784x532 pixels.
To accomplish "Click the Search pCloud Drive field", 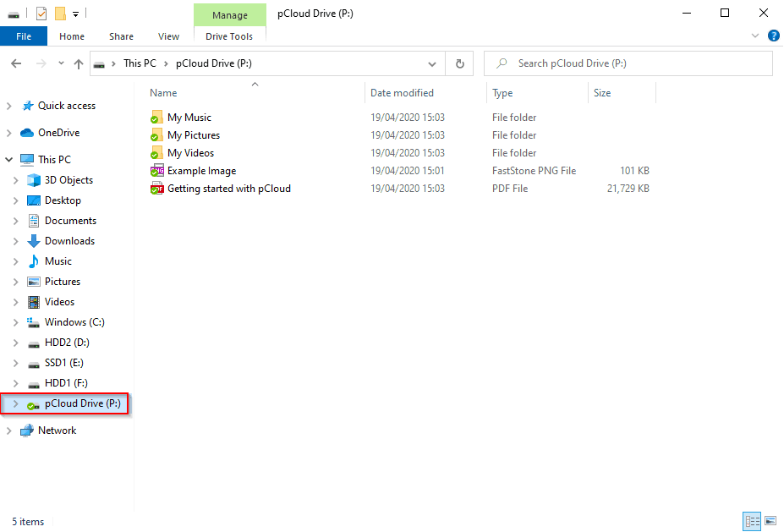I will [x=628, y=63].
